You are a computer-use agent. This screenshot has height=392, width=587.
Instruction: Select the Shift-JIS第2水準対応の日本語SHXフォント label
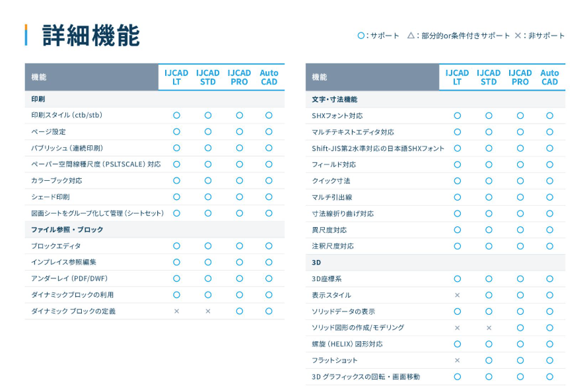pyautogui.click(x=378, y=148)
